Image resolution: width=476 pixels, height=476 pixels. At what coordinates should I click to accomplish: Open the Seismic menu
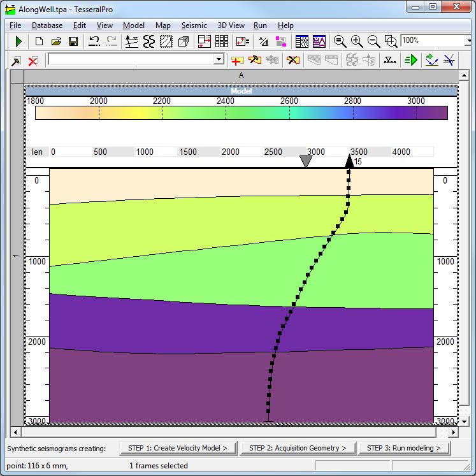(194, 25)
